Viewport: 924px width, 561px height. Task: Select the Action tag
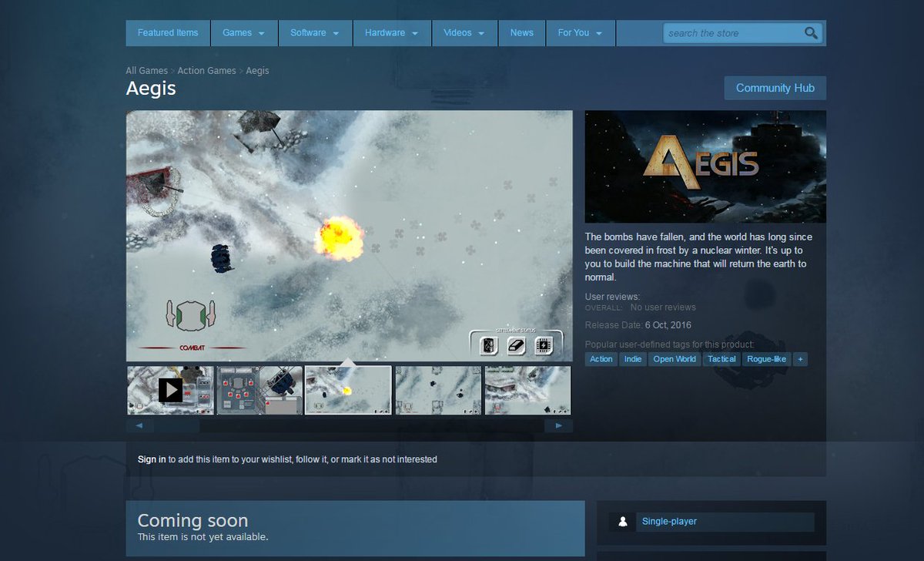tap(601, 359)
